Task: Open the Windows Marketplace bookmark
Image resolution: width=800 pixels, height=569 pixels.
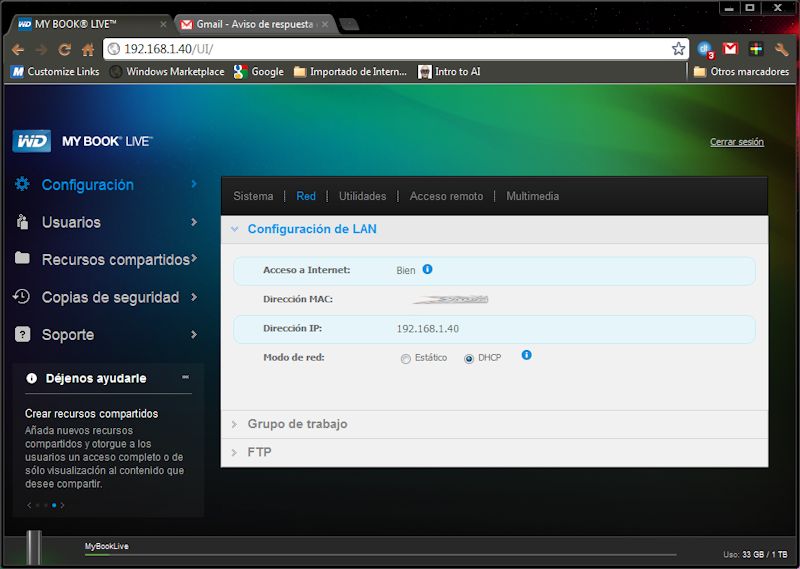Action: (167, 71)
